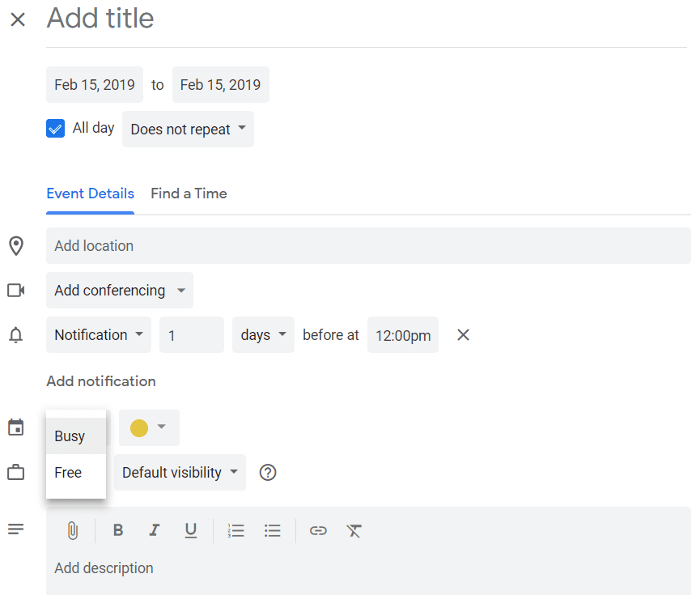Toggle italic formatting

pyautogui.click(x=155, y=530)
